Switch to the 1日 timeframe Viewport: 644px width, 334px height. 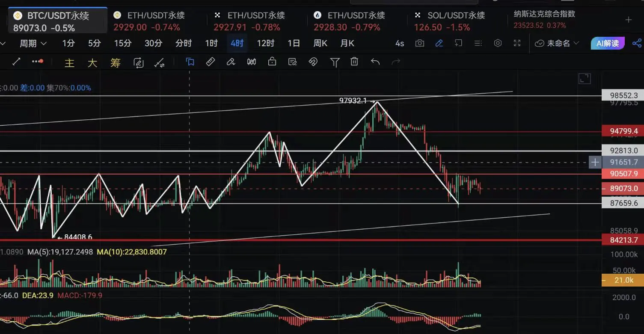tap(294, 43)
